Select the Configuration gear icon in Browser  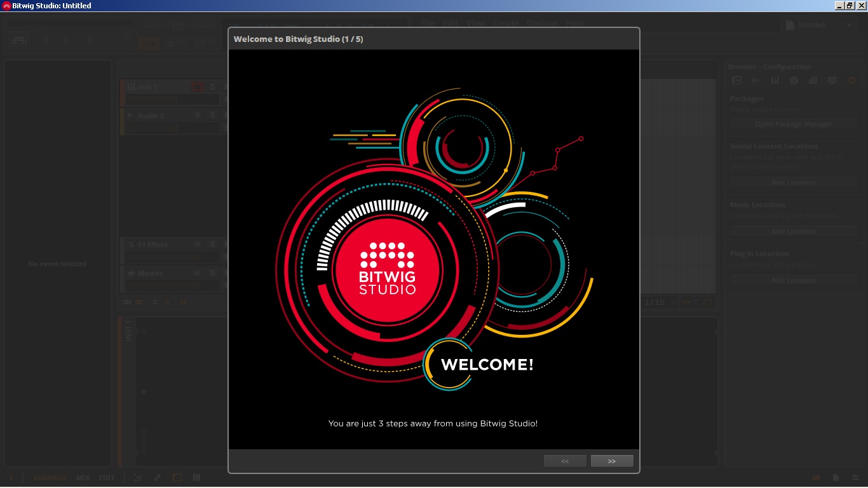851,81
